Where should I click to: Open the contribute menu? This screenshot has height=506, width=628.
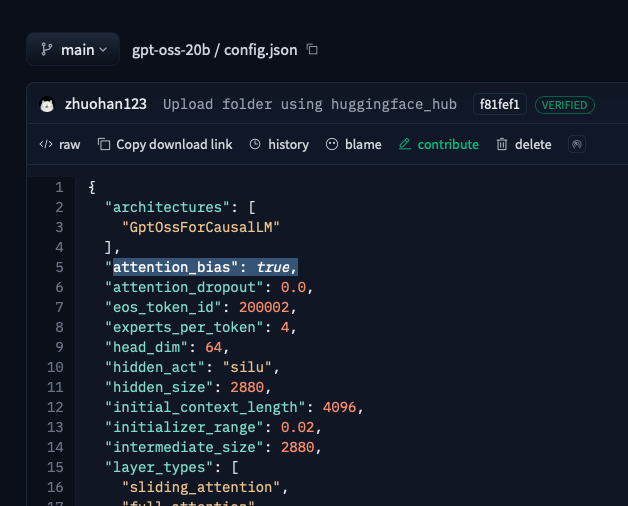[448, 145]
